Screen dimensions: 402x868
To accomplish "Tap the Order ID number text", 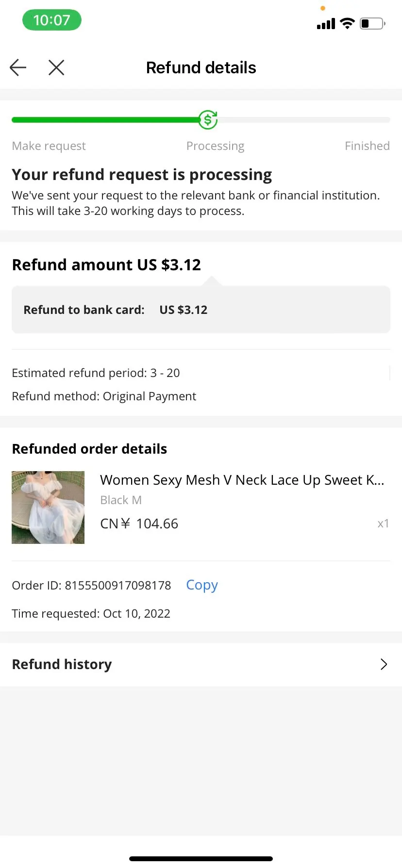I will coord(118,586).
